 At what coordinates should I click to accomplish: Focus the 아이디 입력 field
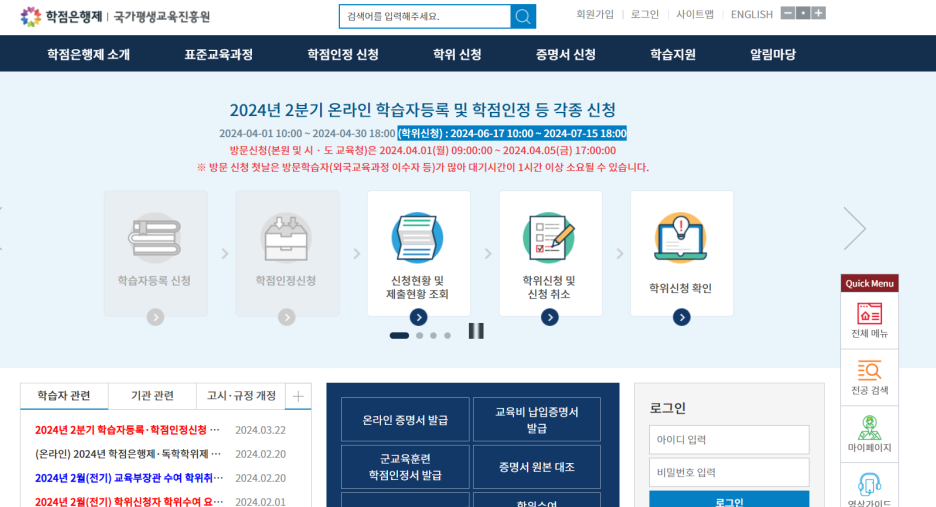click(729, 440)
